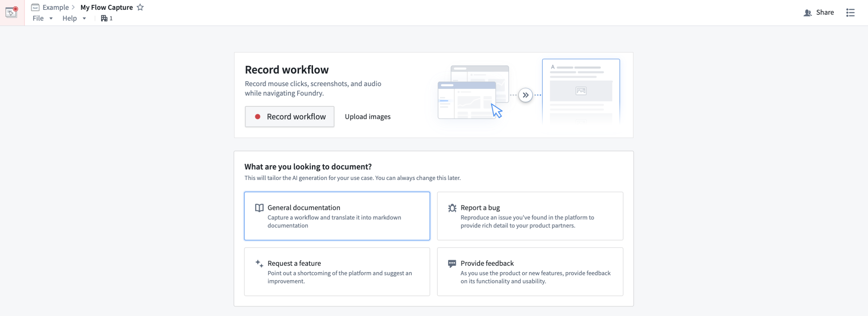Expand the Help menu dropdown arrow
This screenshot has width=868, height=316.
click(x=84, y=19)
